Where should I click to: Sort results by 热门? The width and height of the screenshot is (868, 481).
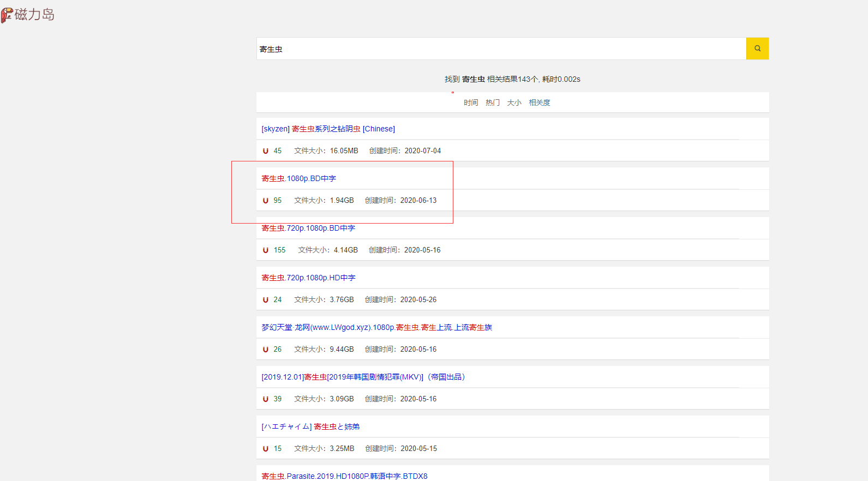(x=493, y=103)
